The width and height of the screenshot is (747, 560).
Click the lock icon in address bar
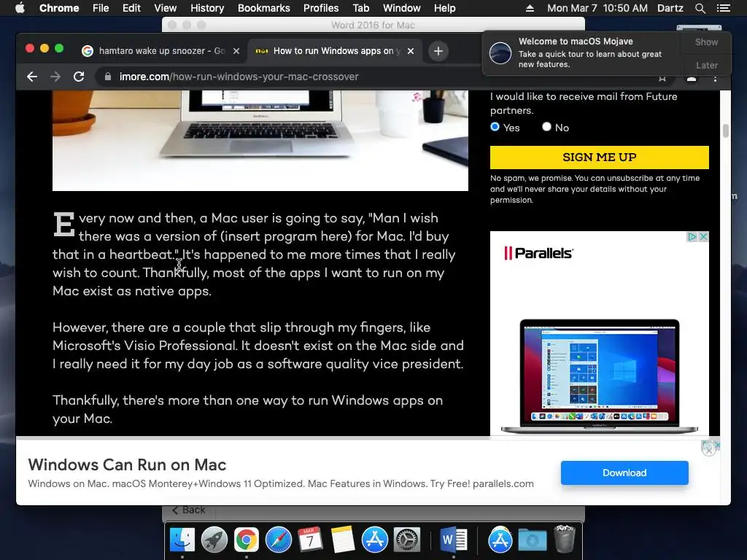pos(108,77)
